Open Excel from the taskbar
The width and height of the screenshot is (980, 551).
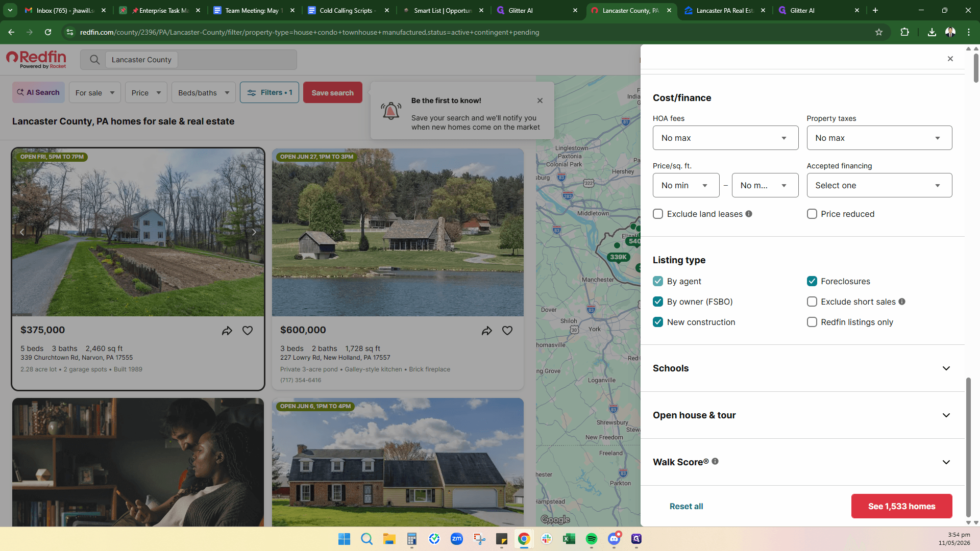tap(569, 539)
